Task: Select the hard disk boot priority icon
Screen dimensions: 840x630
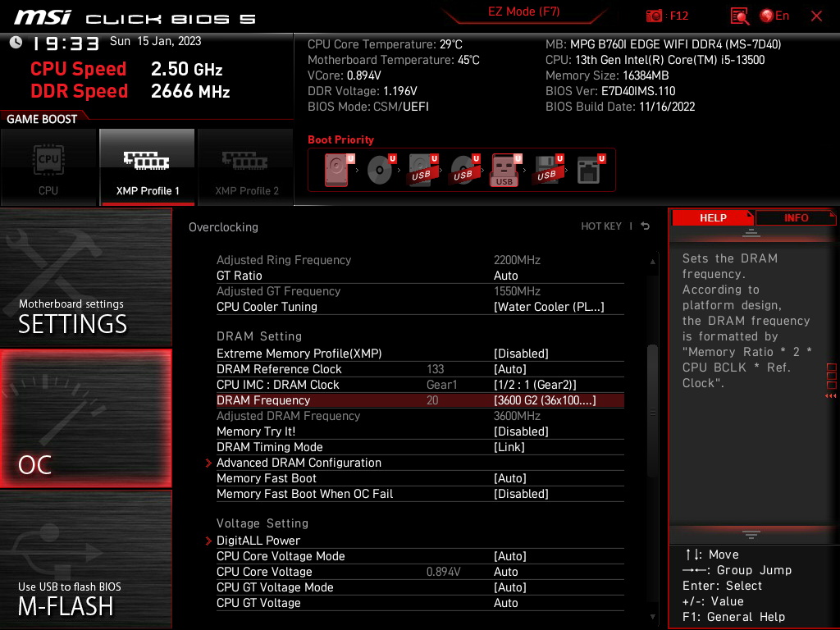Action: 337,170
